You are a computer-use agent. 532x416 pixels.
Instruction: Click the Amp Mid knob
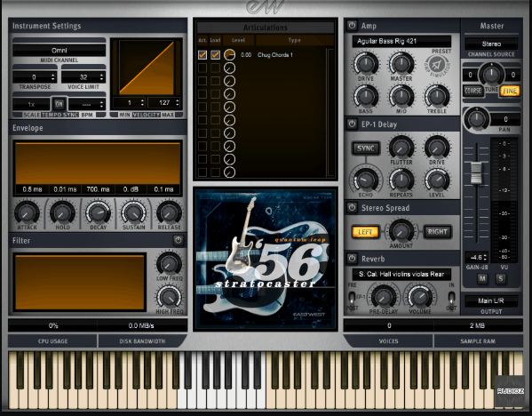401,96
